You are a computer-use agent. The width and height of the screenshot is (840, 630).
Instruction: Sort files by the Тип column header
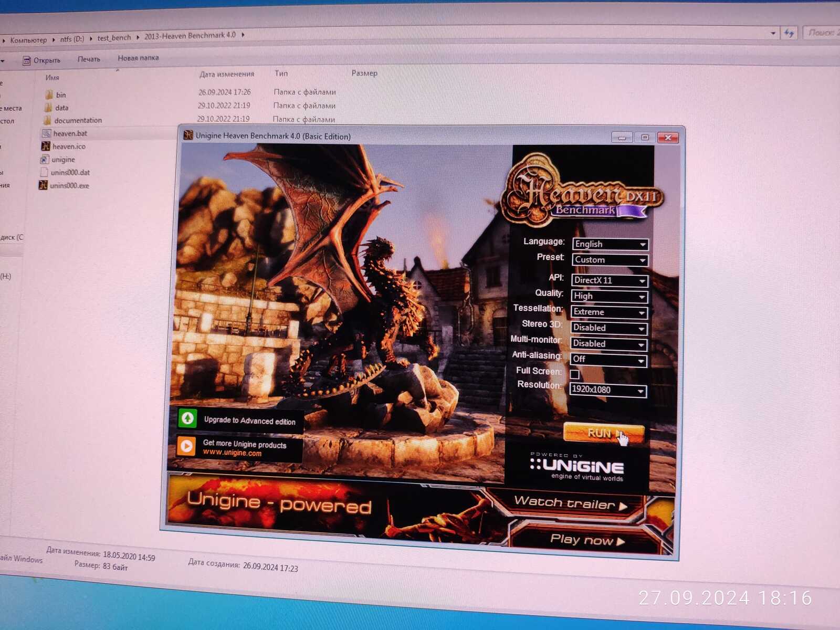coord(281,73)
